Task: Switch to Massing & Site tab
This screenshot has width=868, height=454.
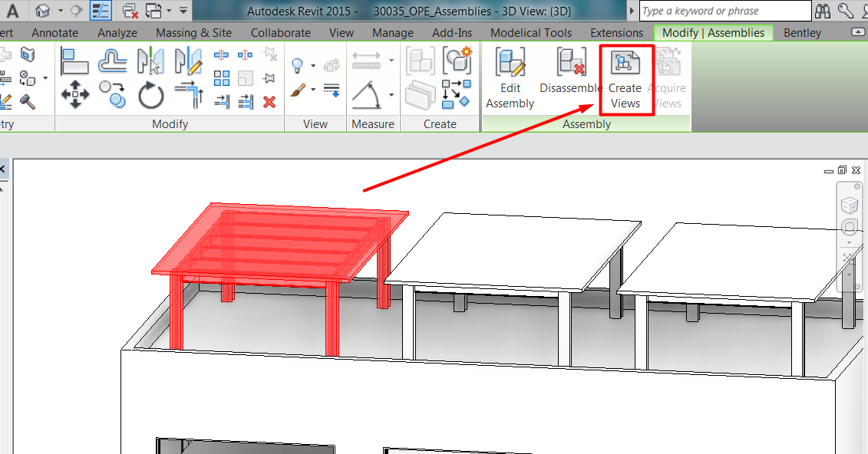Action: (193, 33)
